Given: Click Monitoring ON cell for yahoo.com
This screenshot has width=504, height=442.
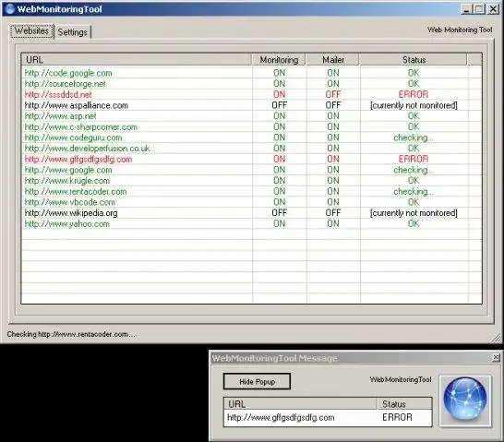Looking at the screenshot, I should coord(279,223).
